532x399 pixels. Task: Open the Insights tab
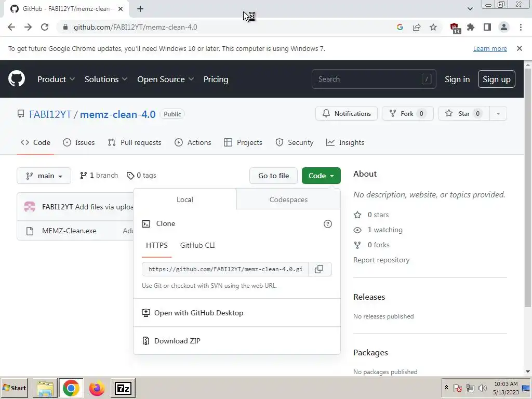345,142
